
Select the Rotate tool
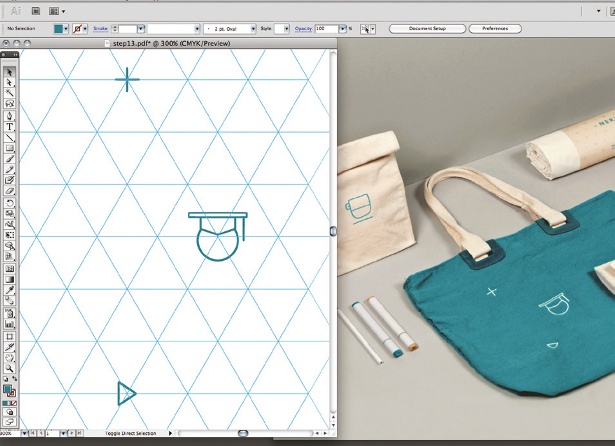click(x=9, y=203)
